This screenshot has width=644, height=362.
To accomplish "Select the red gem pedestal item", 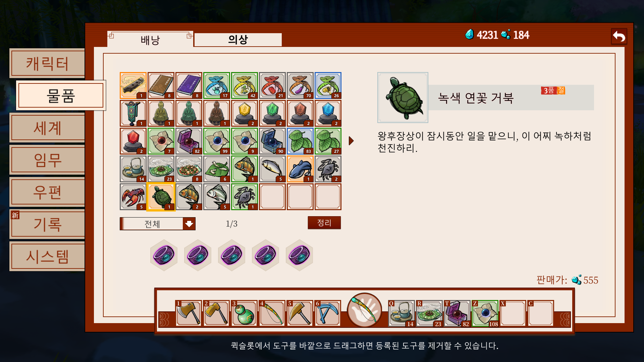I will [133, 141].
